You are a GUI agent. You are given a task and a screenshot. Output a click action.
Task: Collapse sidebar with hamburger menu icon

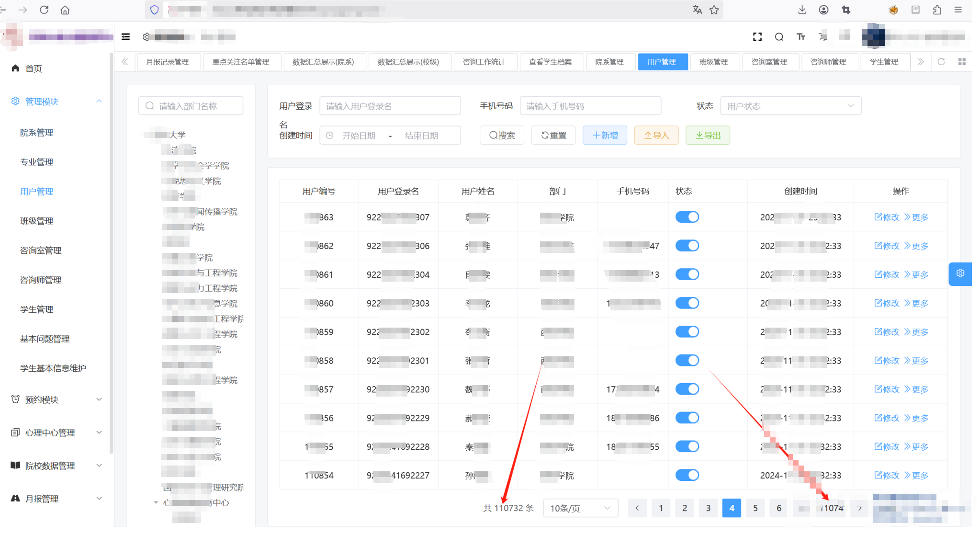126,37
